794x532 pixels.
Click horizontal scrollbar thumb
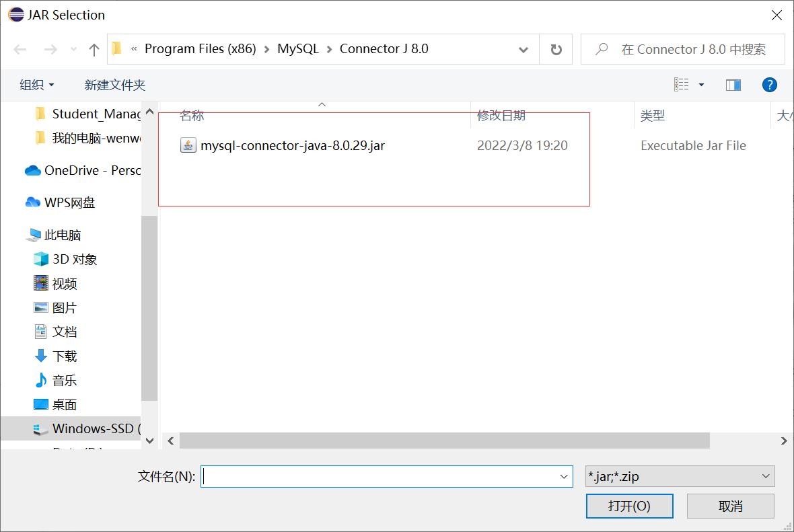coord(445,441)
